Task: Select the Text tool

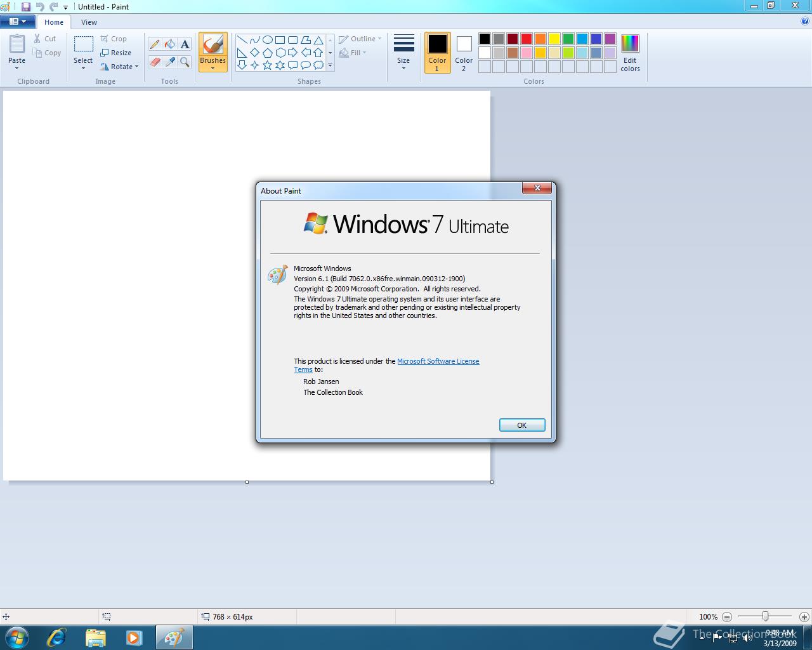Action: click(x=185, y=44)
